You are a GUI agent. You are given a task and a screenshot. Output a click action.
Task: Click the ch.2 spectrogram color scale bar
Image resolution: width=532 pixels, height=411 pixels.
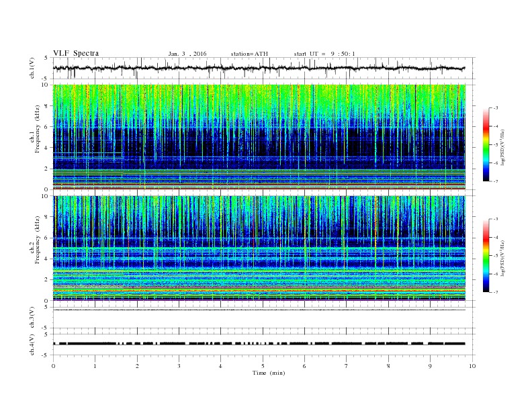pos(486,256)
